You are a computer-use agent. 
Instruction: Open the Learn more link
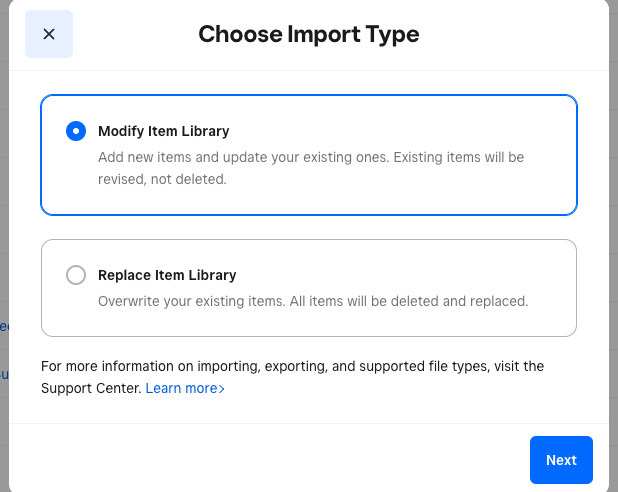[x=180, y=388]
